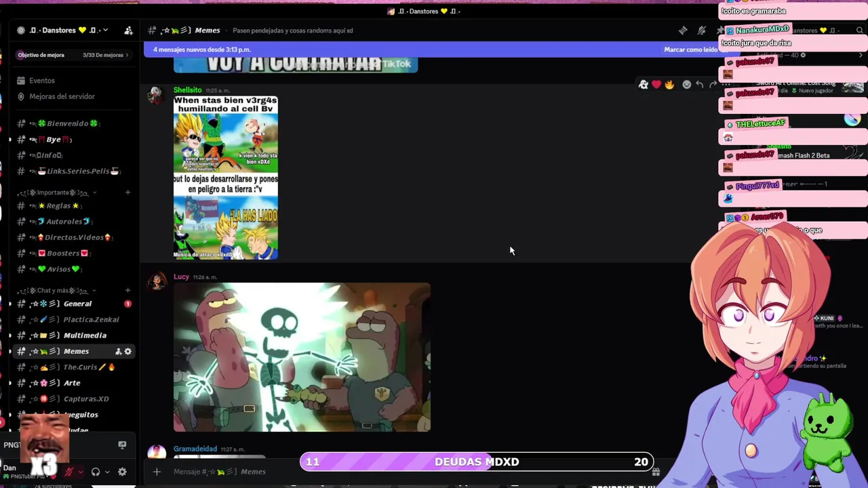
Task: Open Objetivo de mejora boost progress
Action: click(x=73, y=55)
